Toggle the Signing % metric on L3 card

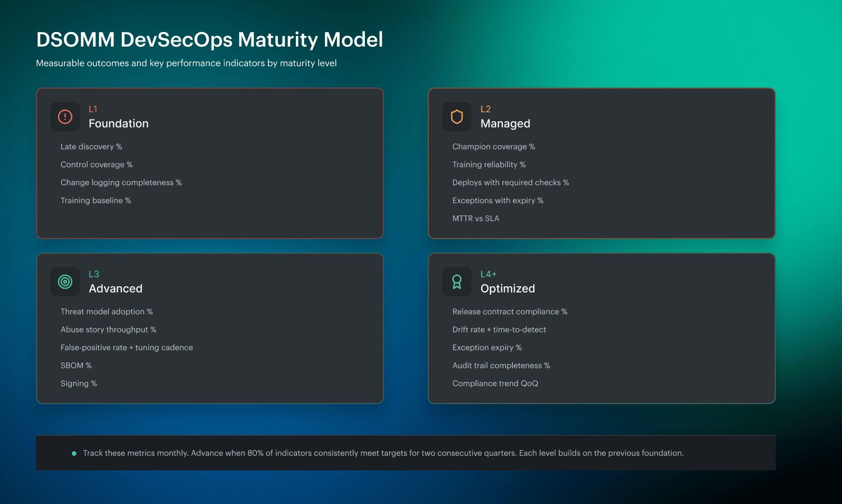(79, 383)
